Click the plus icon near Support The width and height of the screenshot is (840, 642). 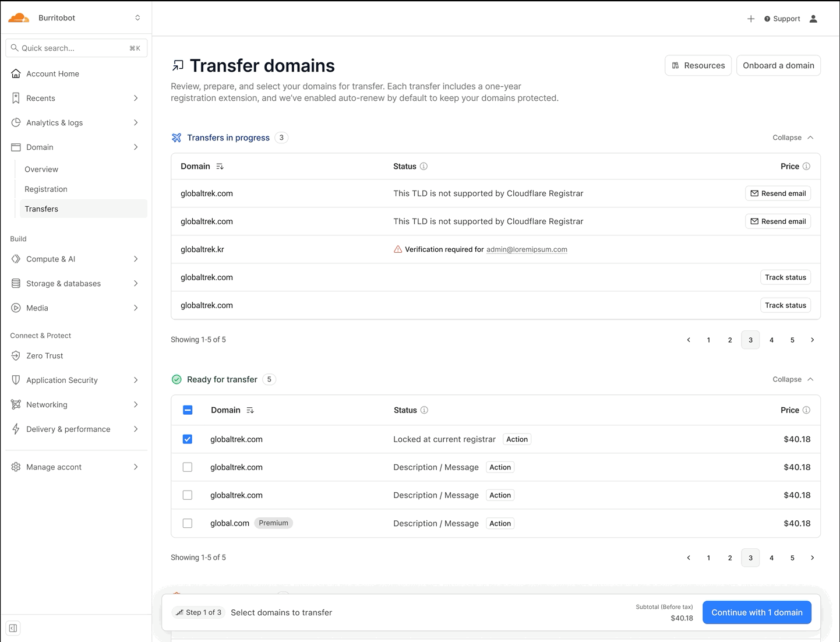click(751, 19)
